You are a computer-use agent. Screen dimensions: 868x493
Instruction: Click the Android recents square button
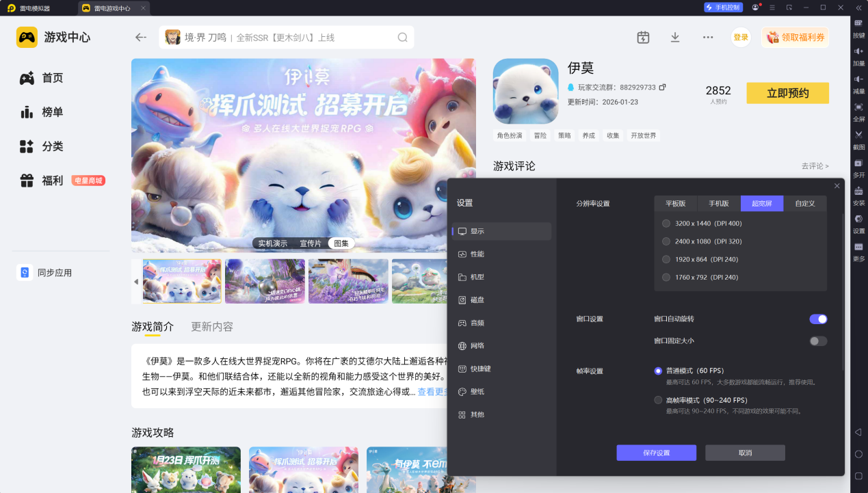858,476
